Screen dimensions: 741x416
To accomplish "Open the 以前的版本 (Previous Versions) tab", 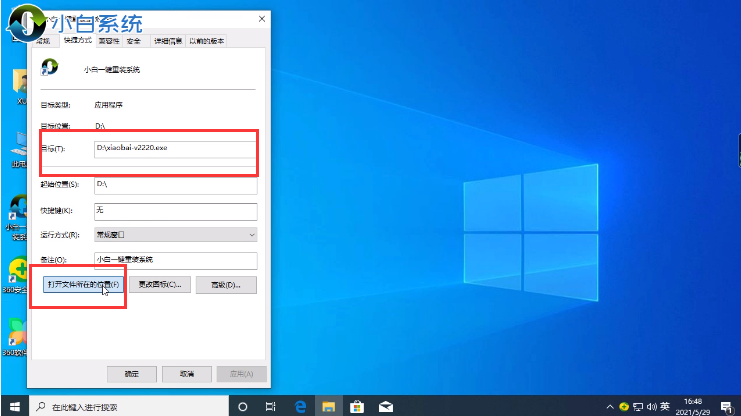I will 204,41.
